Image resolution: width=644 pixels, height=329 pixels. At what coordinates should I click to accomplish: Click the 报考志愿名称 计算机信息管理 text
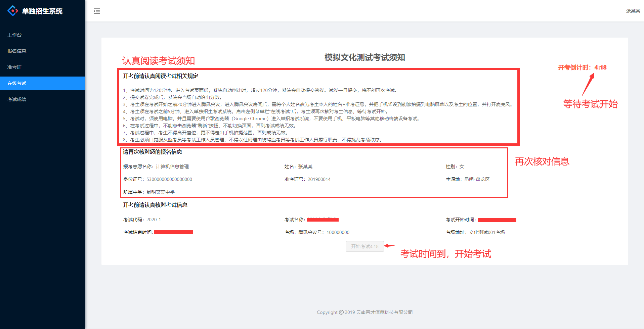(x=172, y=167)
